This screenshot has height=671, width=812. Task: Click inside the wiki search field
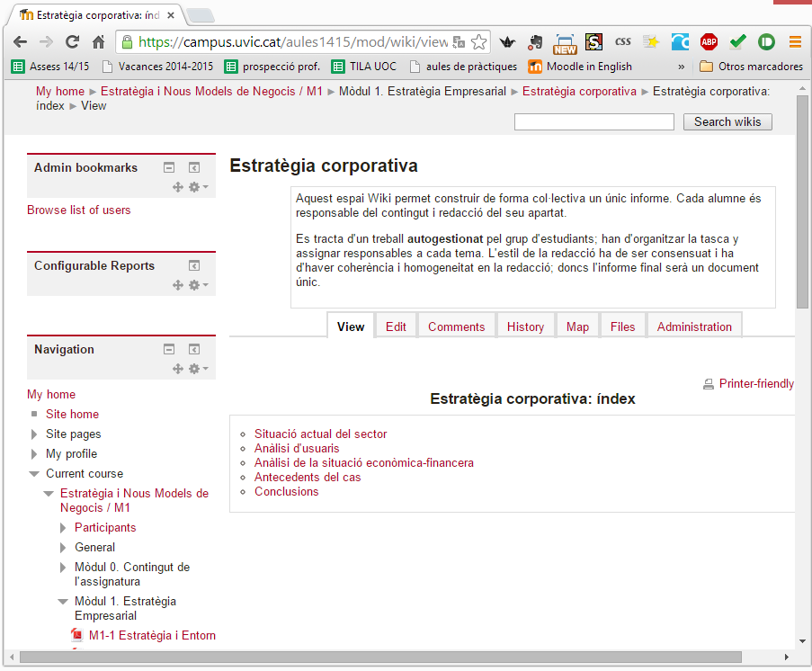tap(593, 121)
